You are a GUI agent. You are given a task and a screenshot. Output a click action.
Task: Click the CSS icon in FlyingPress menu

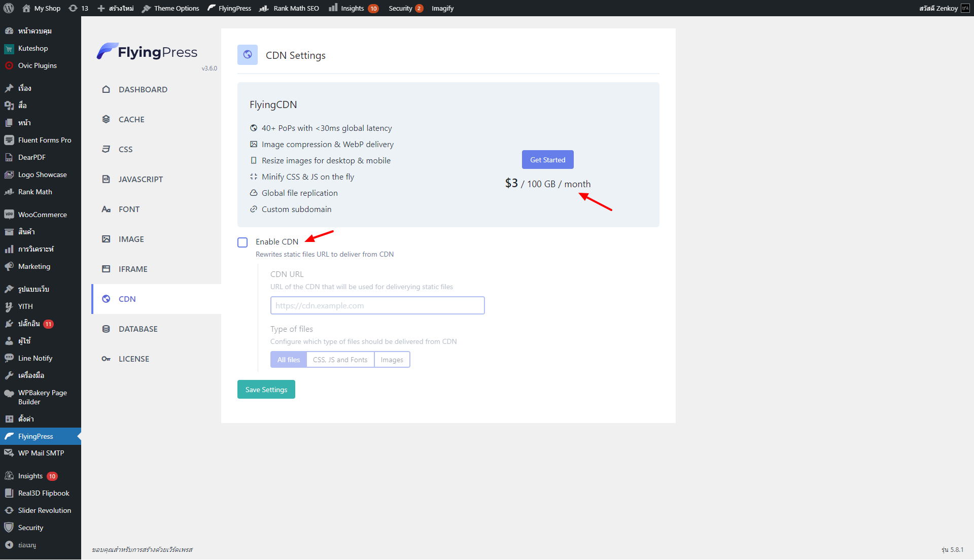point(106,149)
